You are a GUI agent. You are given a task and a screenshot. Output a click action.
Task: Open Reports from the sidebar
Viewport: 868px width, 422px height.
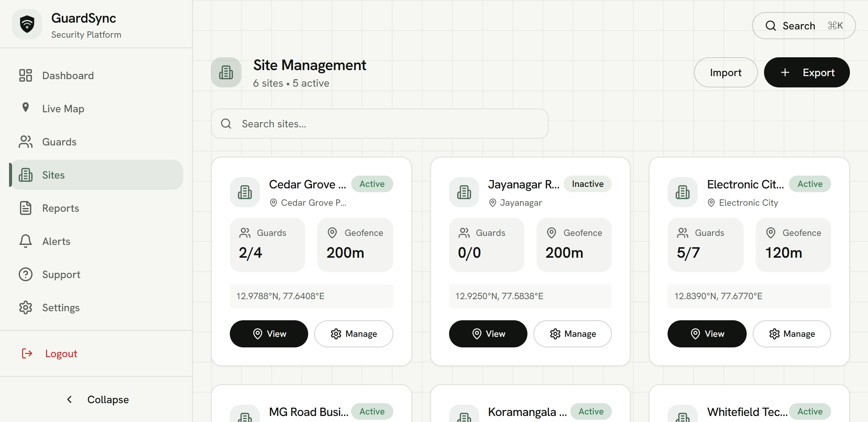pos(96,208)
